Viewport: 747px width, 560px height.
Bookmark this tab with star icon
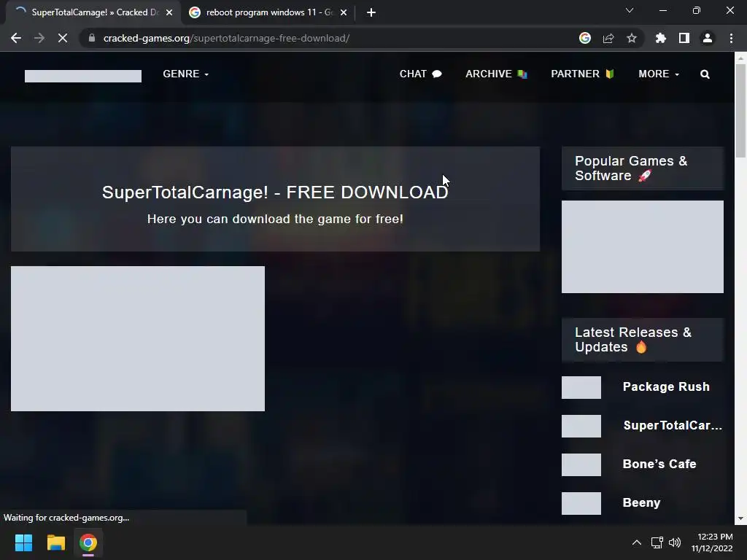click(632, 38)
